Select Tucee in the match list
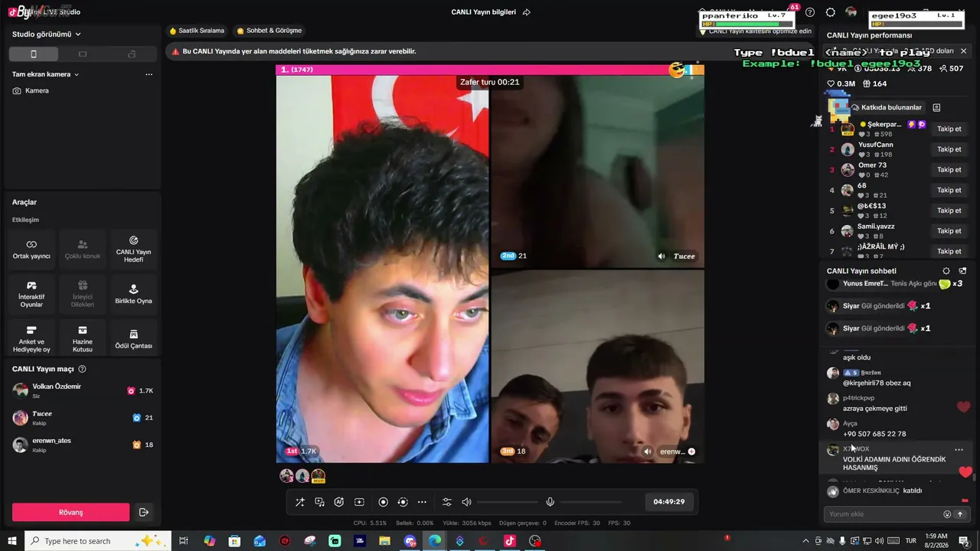The height and width of the screenshot is (551, 980). coord(83,418)
